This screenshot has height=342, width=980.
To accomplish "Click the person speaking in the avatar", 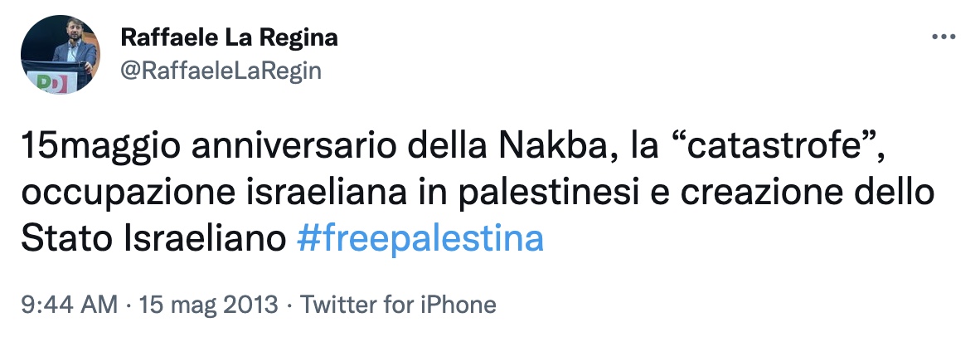I will (x=69, y=50).
